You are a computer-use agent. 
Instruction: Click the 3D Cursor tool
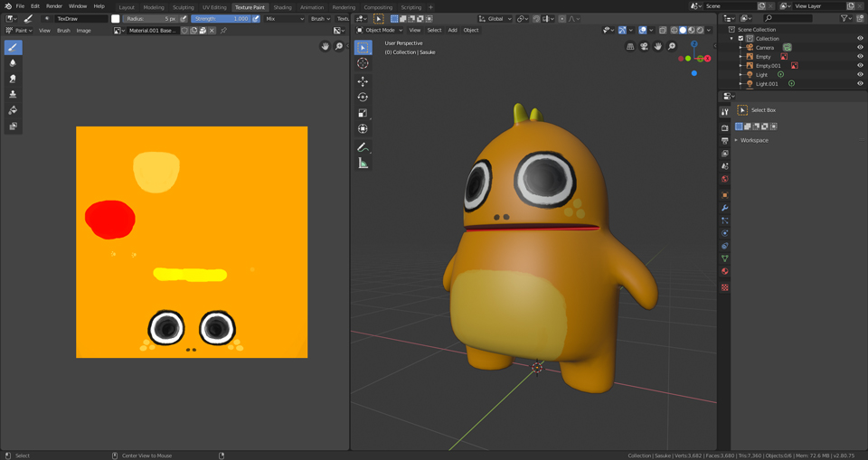(363, 63)
